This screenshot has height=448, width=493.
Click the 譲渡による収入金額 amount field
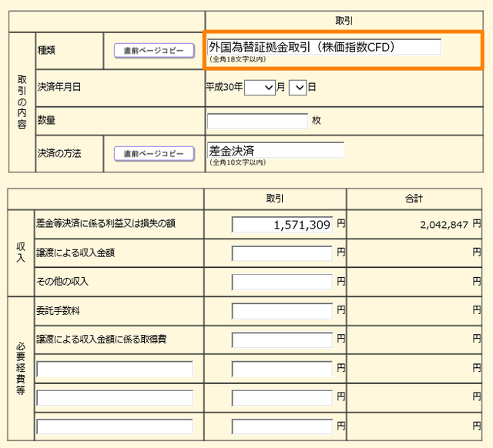tap(282, 253)
